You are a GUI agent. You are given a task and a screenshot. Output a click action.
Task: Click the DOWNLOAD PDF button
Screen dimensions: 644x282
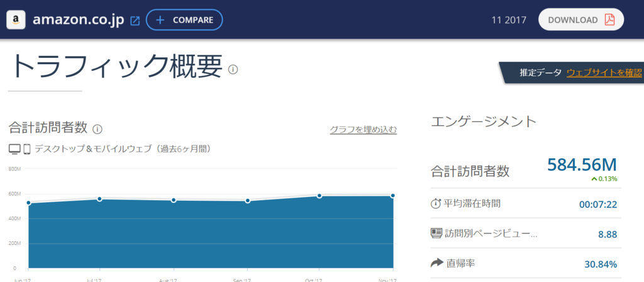tap(580, 20)
